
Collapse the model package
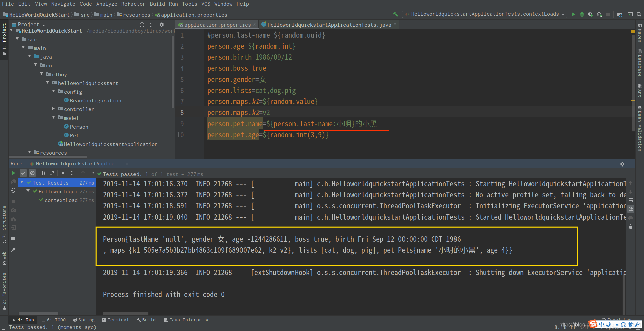pos(54,117)
